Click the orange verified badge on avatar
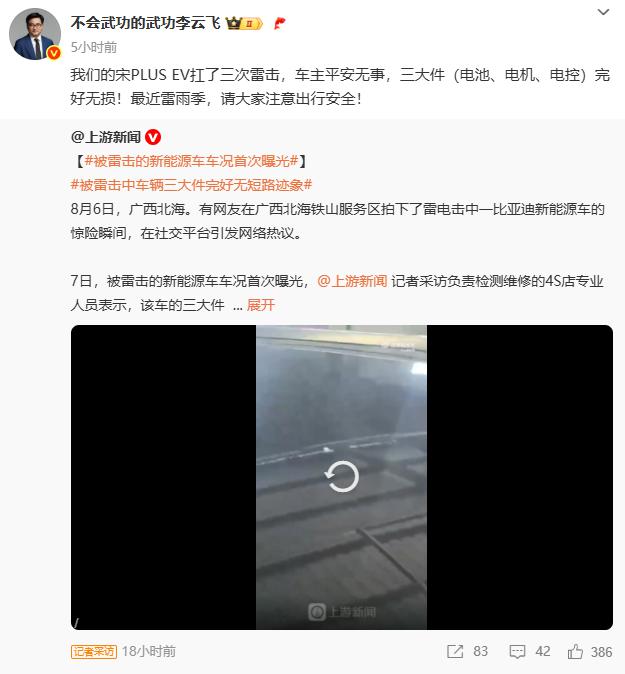Viewport: 625px width, 674px height. 54,52
